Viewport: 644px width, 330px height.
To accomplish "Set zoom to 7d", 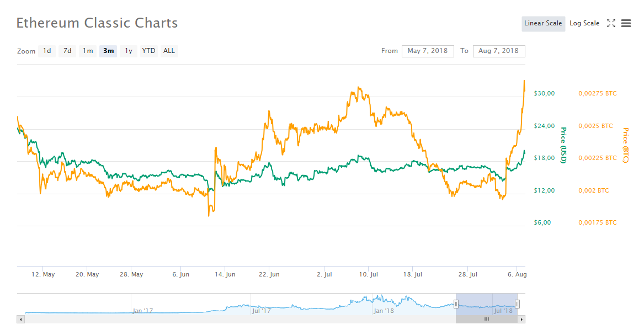I will coord(67,51).
